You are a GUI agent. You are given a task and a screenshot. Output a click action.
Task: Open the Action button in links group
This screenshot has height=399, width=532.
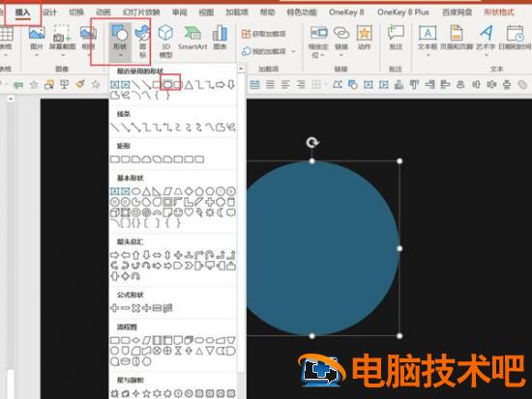pos(364,38)
